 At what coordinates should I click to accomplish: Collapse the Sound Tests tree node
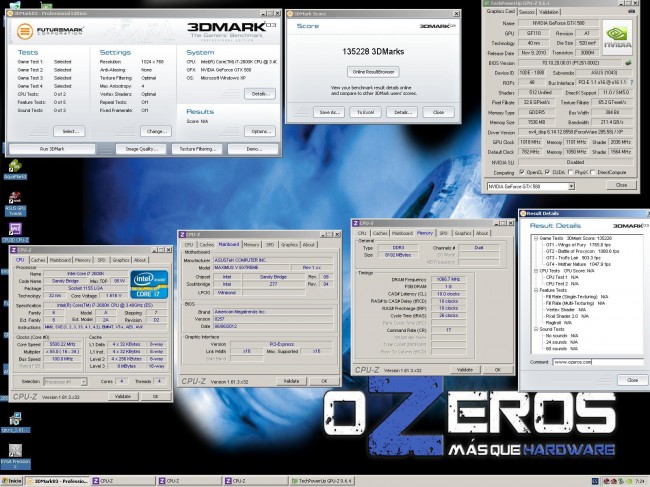(x=536, y=329)
